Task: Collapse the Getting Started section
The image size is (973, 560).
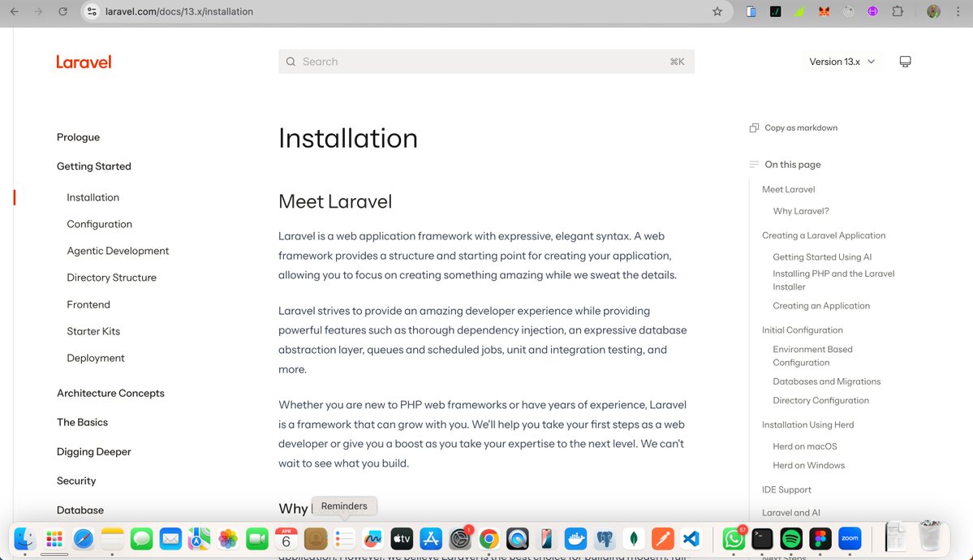Action: click(x=93, y=166)
